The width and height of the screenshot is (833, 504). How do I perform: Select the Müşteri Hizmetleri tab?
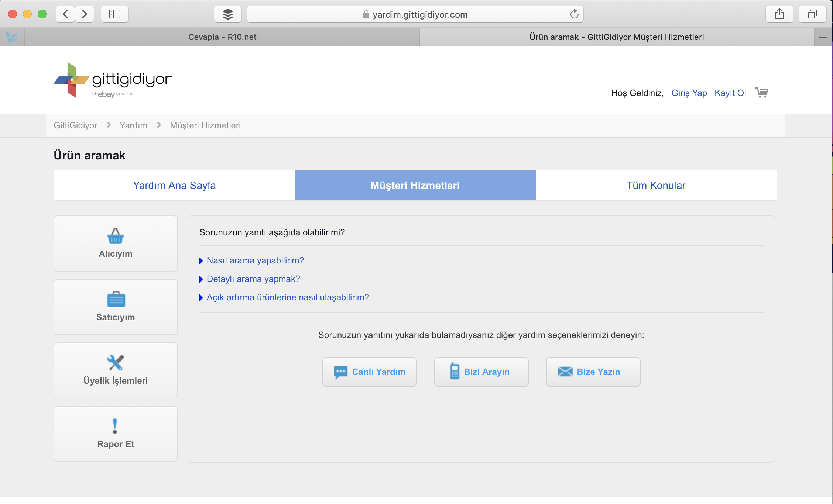coord(415,185)
